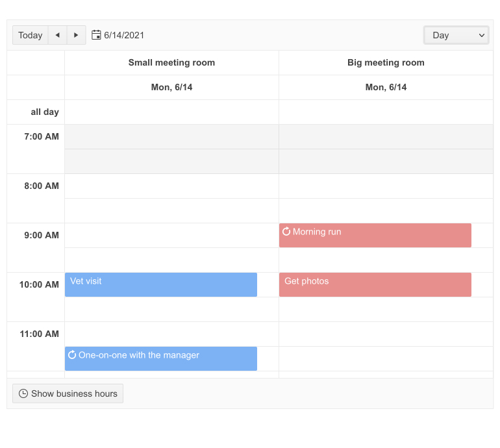Select all day slot in Small meeting room
Viewport: 500px width, 448px height.
[x=171, y=112]
